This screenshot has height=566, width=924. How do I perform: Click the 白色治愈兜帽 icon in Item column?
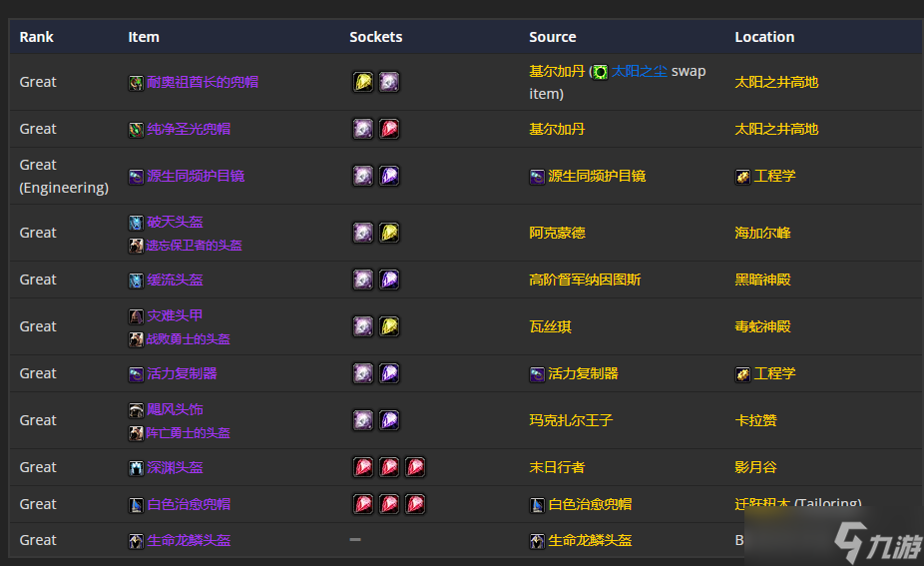coord(136,505)
